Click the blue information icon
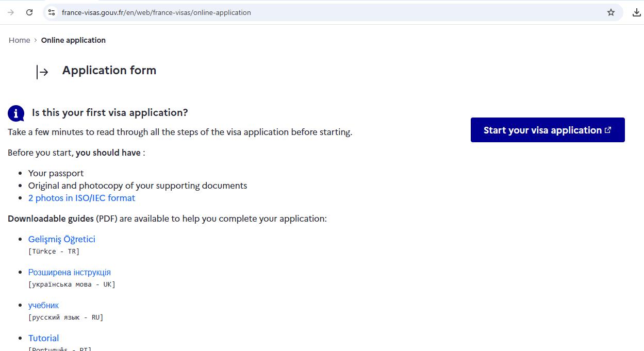Screen dimensions: 644x351 pyautogui.click(x=15, y=113)
